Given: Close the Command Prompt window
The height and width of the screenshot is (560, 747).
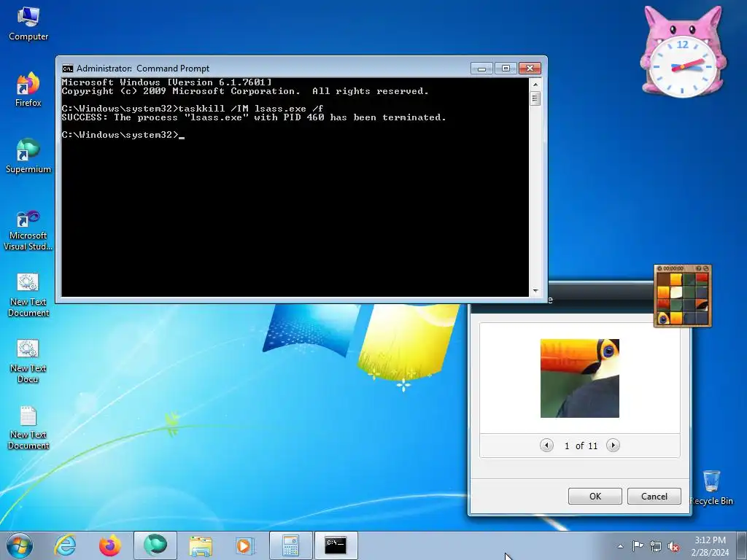Looking at the screenshot, I should tap(530, 69).
